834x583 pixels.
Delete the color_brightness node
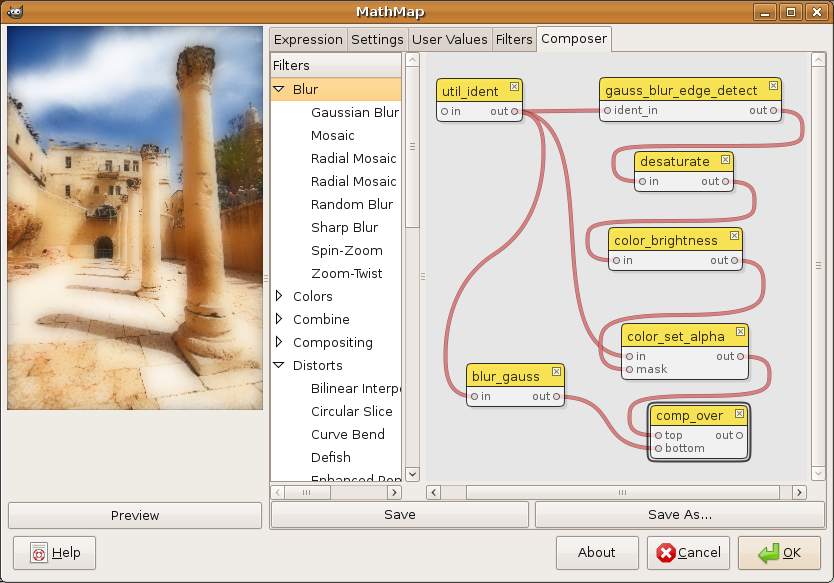(x=734, y=235)
